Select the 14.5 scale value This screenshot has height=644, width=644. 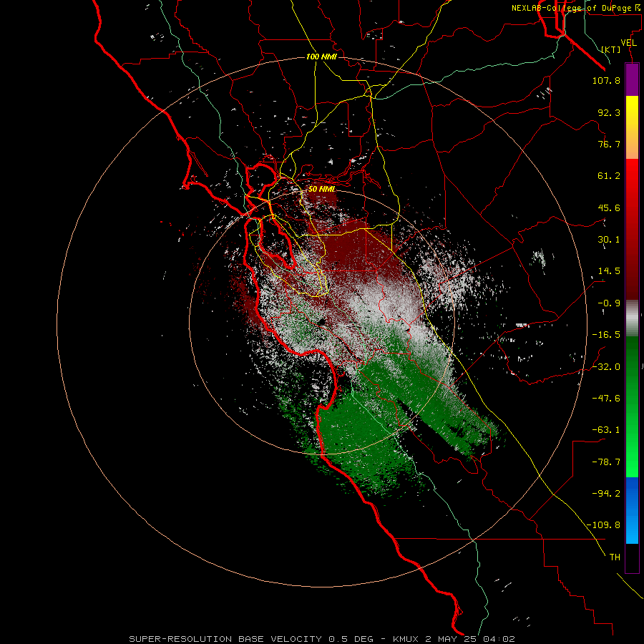609,271
